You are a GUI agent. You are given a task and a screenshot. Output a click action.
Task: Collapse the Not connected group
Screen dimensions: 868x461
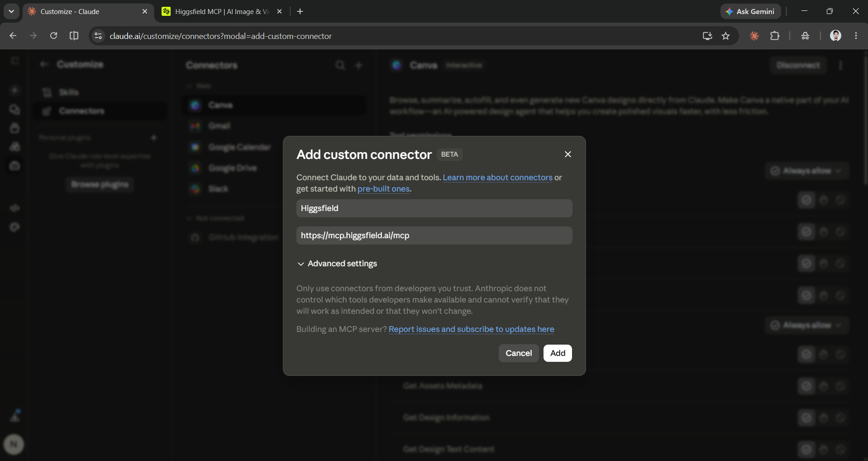(215, 218)
